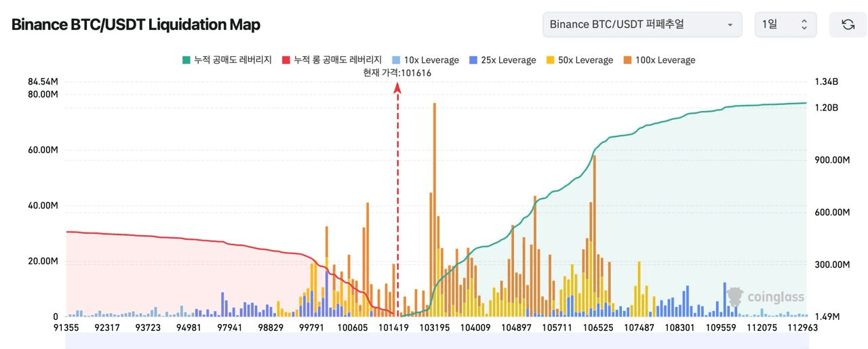Click the x-axis label 112075
This screenshot has height=349, width=868.
tap(762, 327)
